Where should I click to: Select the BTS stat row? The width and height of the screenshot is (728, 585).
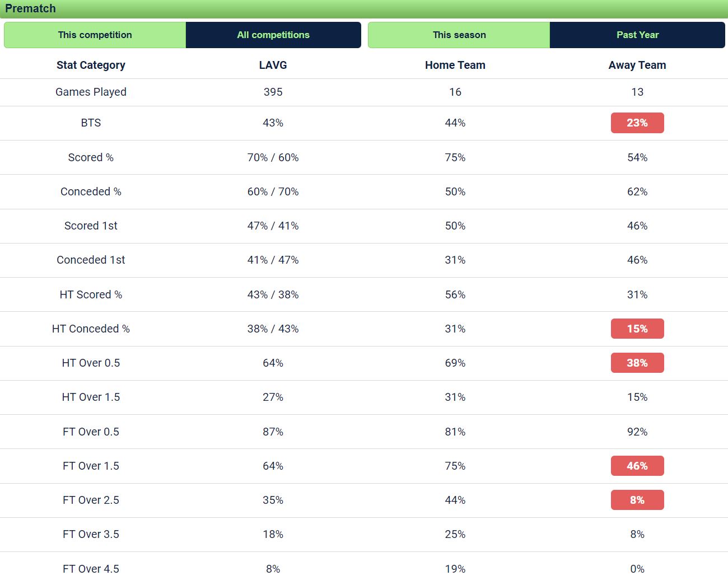coord(91,123)
